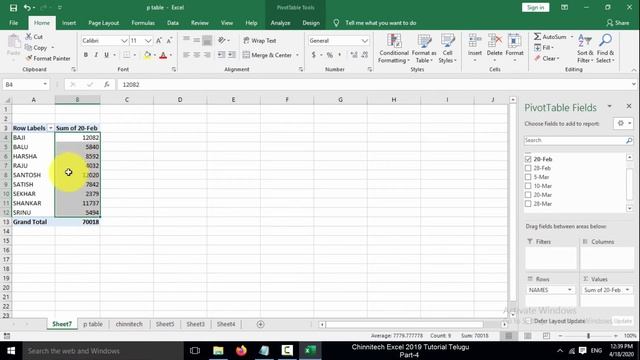The width and height of the screenshot is (640, 360).
Task: Switch to the p table sheet tab
Action: coord(93,324)
